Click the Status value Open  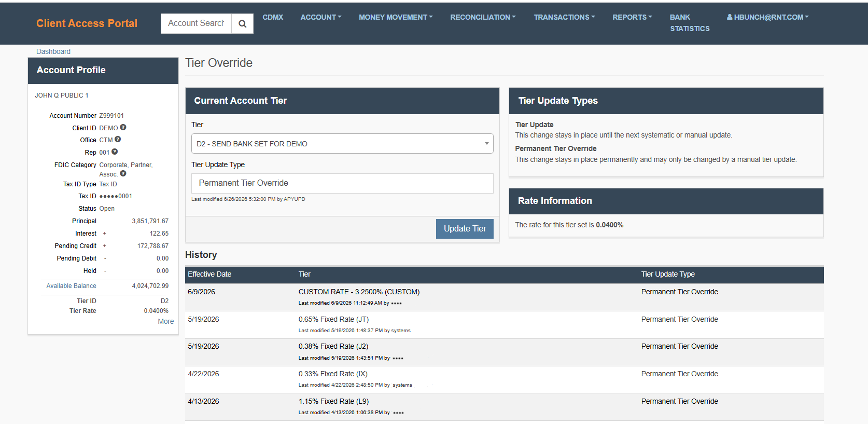pyautogui.click(x=107, y=209)
